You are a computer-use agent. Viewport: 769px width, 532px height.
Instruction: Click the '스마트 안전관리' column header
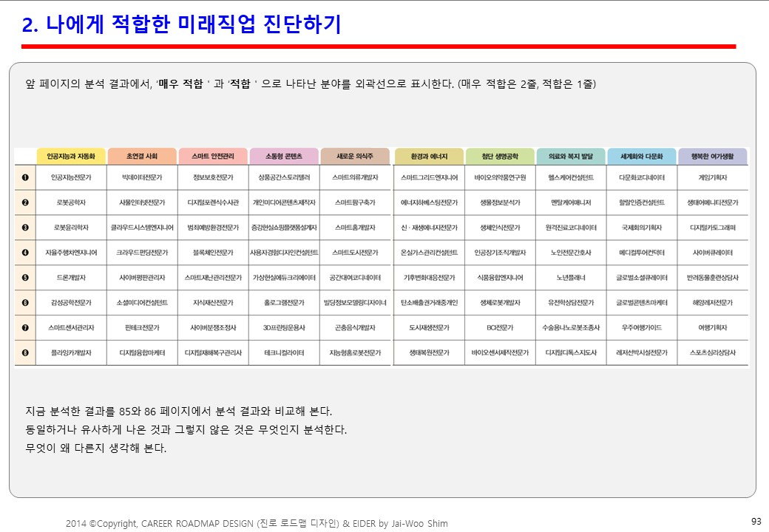(213, 156)
